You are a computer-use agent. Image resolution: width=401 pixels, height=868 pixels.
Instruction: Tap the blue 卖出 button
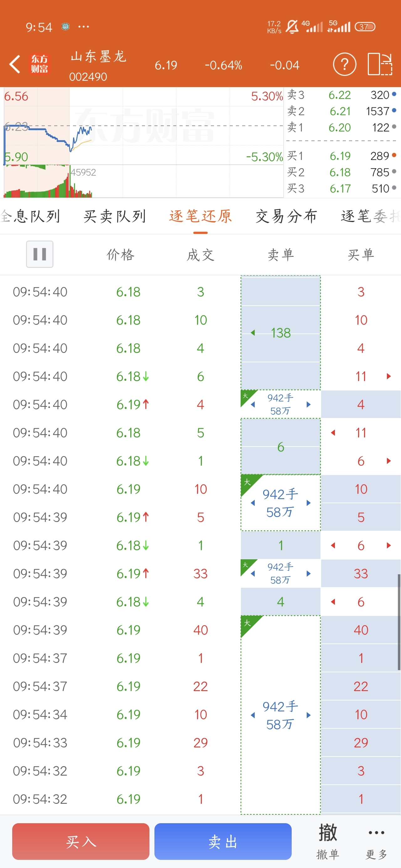coord(223,841)
